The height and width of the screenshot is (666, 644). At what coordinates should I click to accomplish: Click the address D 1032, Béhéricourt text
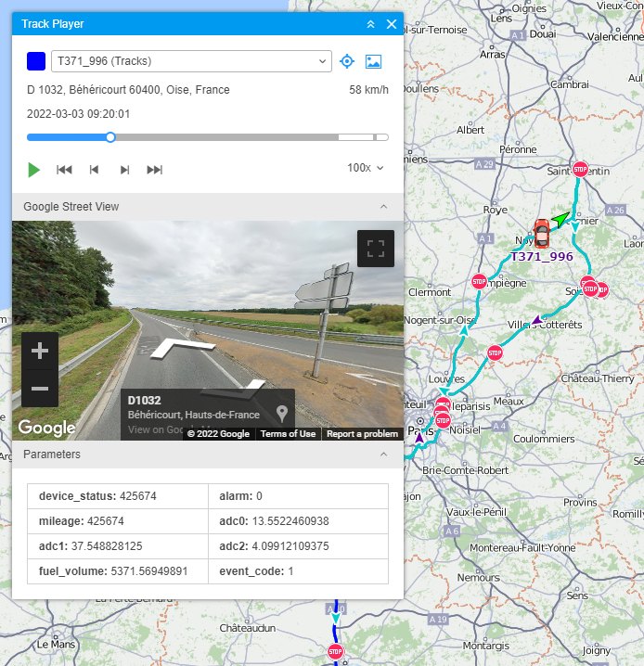(128, 90)
